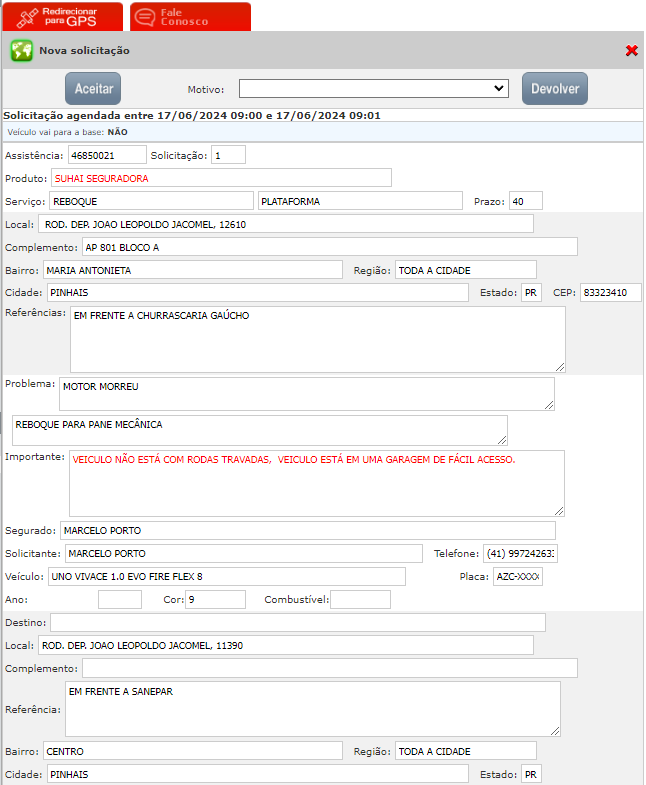Click the Placa field
This screenshot has width=646, height=785.
click(518, 577)
